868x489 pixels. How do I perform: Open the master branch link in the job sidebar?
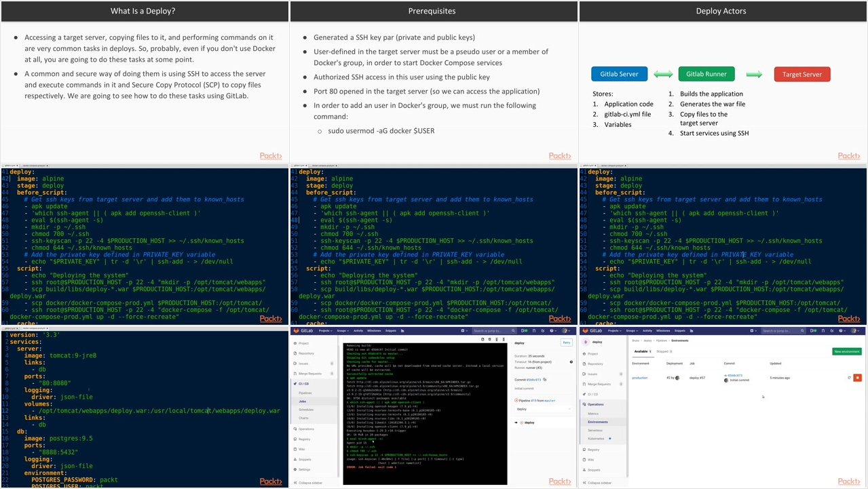click(x=550, y=400)
